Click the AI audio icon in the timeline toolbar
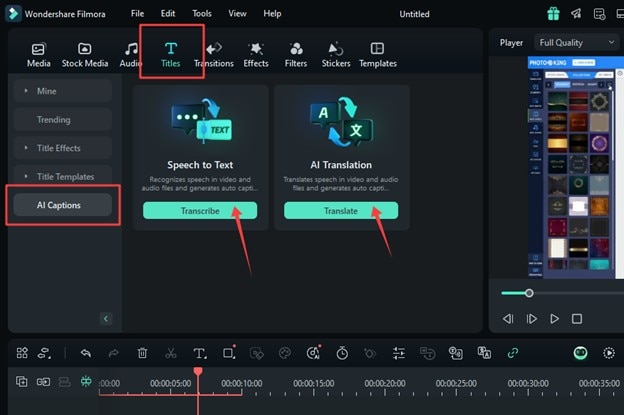Screen dimensions: 624x415 pyautogui.click(x=313, y=353)
